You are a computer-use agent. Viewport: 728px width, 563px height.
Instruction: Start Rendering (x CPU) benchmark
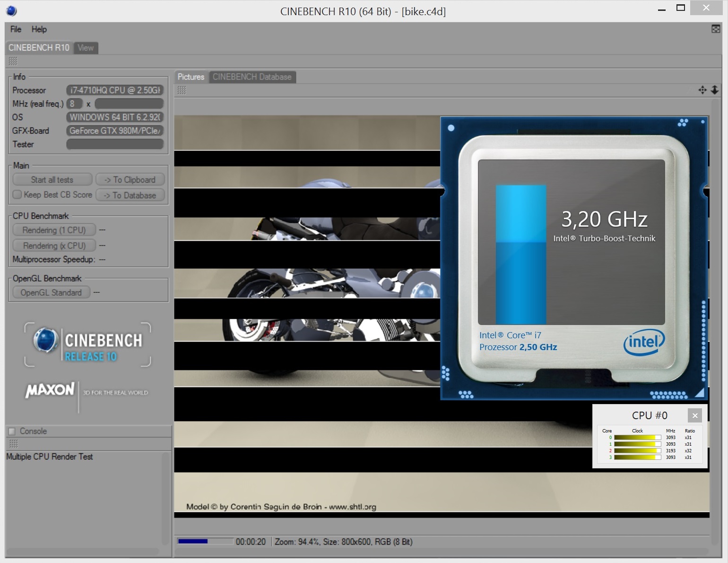54,246
